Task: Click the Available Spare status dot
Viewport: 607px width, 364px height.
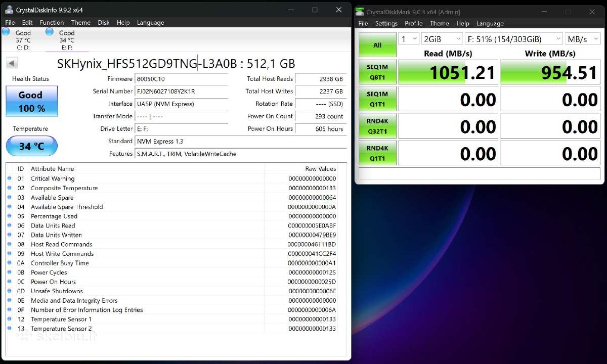Action: pyautogui.click(x=10, y=198)
